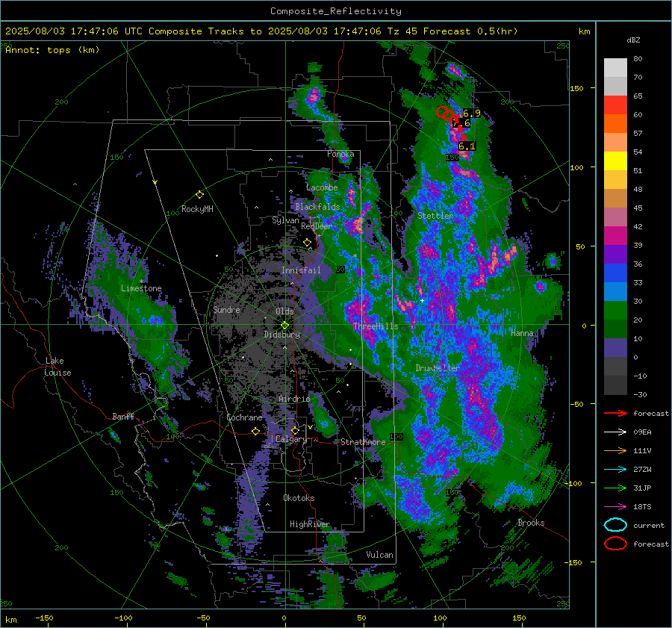This screenshot has width=672, height=628.
Task: Click the Airdrie label
Action: click(294, 399)
